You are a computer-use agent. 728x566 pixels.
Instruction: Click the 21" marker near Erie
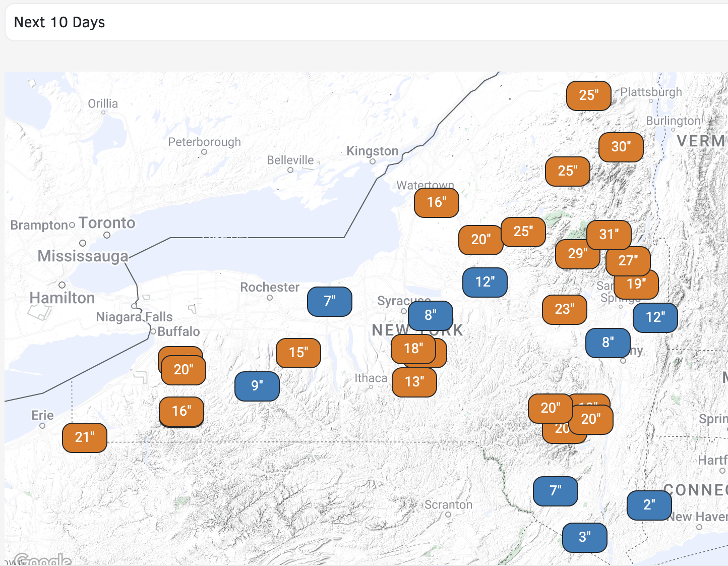(85, 437)
